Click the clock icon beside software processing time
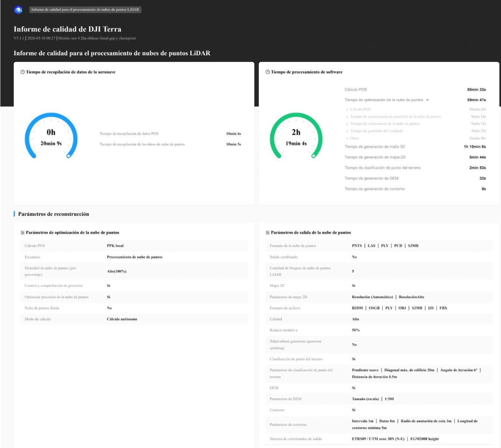The height and width of the screenshot is (448, 501). click(x=267, y=72)
